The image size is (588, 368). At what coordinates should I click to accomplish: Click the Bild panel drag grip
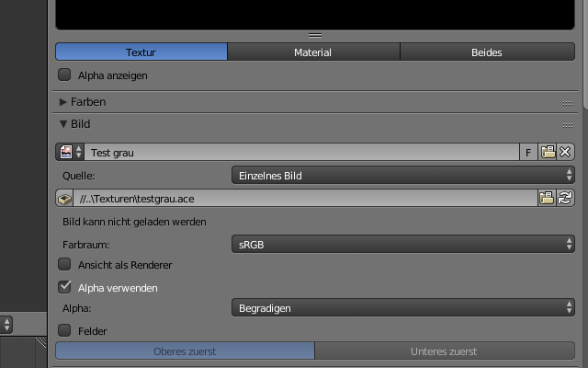tap(568, 124)
